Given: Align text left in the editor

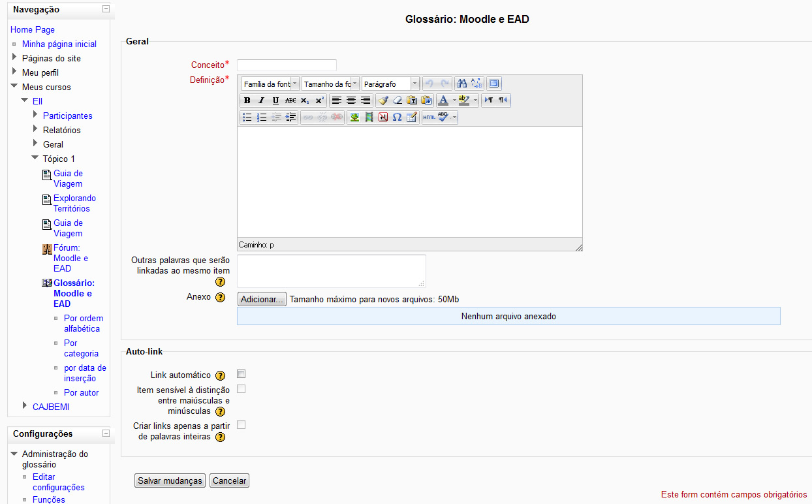Looking at the screenshot, I should point(337,101).
